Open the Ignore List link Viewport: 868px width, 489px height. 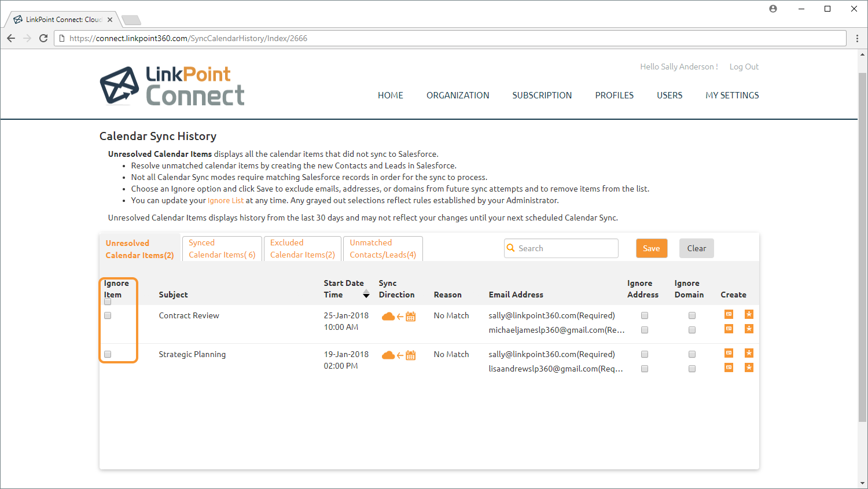(x=226, y=200)
